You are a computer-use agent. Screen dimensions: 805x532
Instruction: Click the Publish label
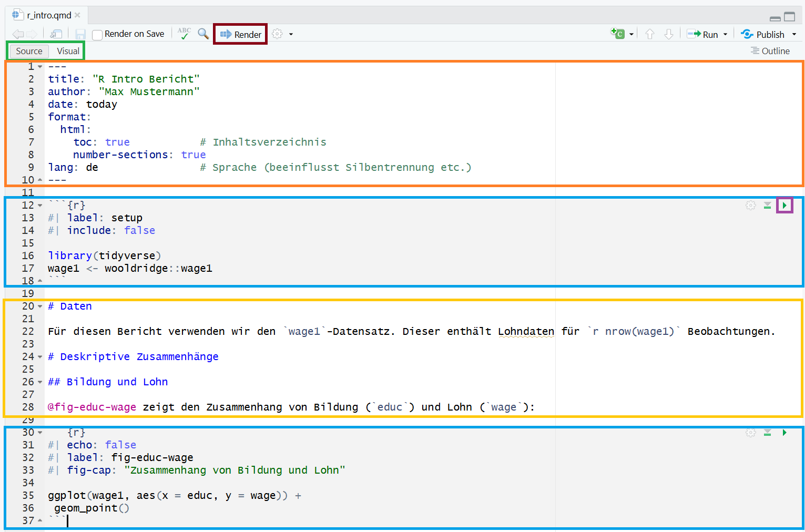(x=770, y=35)
